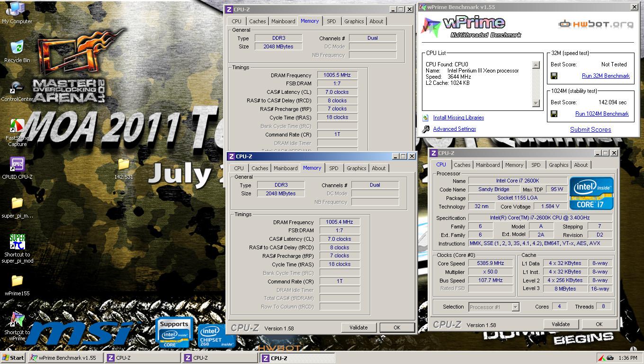The image size is (644, 364).
Task: Click save icon beside 1024M best score
Action: (x=554, y=114)
